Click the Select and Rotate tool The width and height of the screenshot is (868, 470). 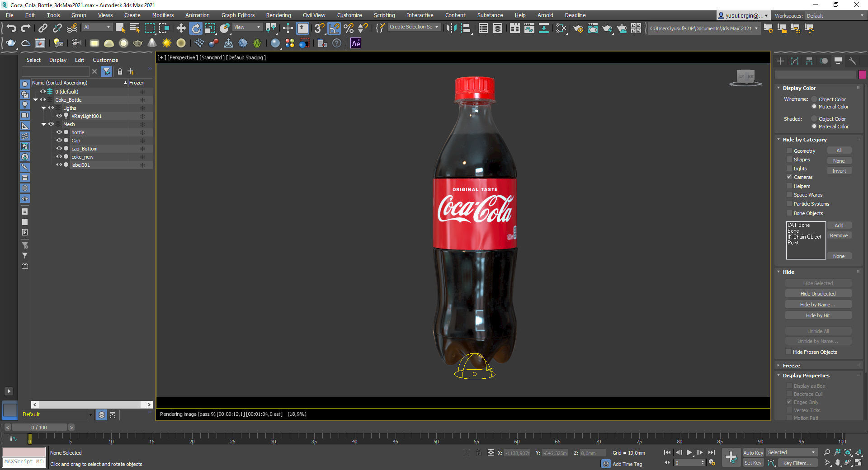(196, 28)
